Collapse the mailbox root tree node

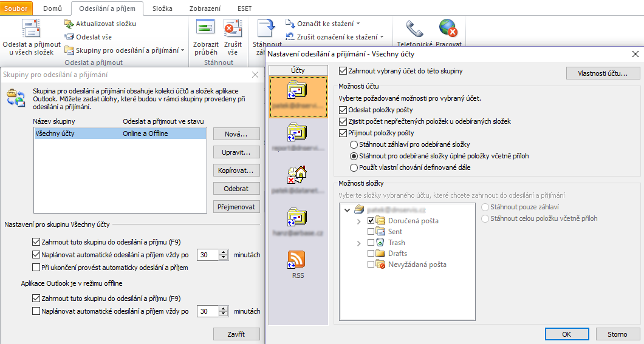pos(347,210)
